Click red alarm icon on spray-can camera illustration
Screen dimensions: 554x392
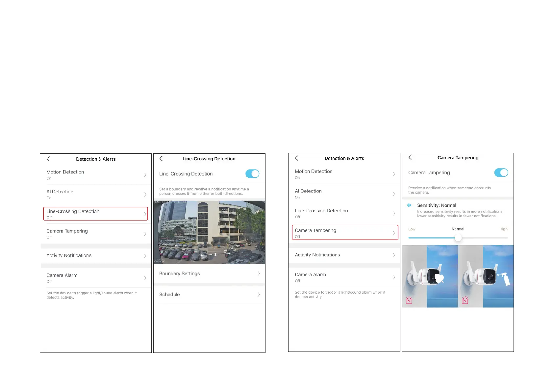(465, 300)
